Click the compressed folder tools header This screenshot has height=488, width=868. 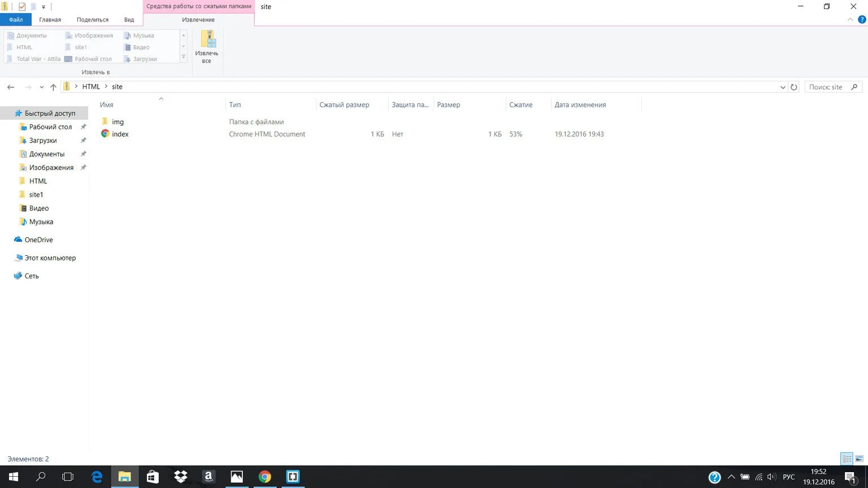click(199, 6)
